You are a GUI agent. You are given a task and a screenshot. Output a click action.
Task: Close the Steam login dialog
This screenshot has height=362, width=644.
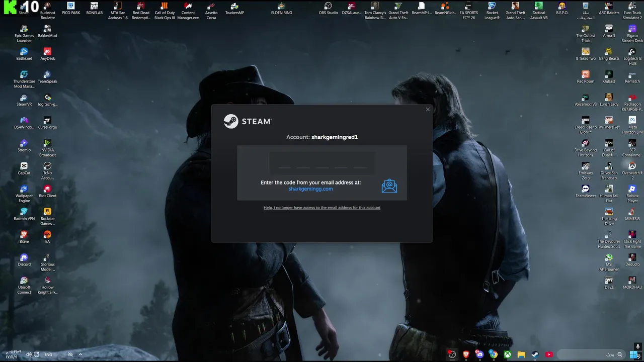428,109
